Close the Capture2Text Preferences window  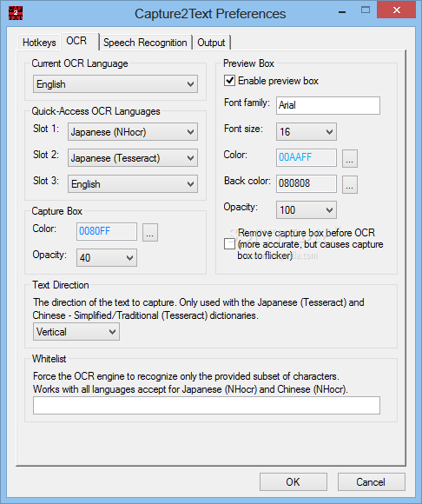tap(397, 10)
